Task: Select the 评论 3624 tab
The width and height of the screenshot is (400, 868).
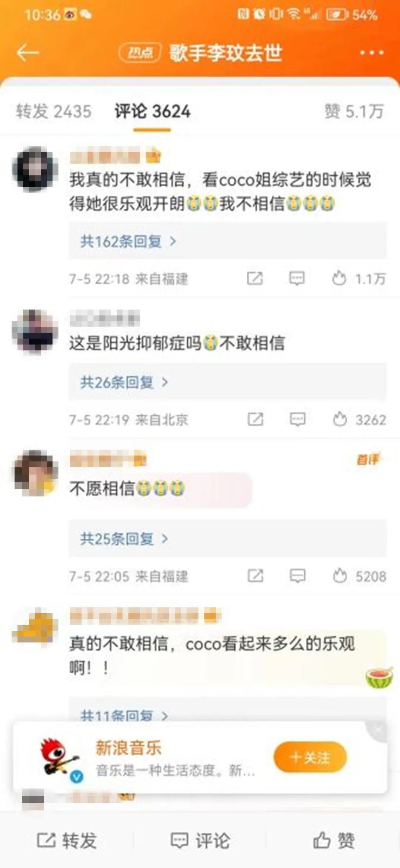Action: (152, 111)
